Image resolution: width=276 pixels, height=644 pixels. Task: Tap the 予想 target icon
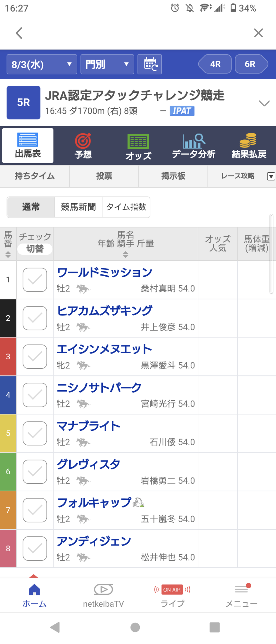click(x=83, y=141)
